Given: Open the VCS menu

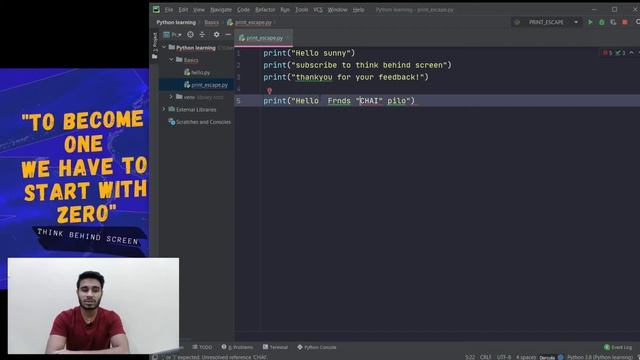Looking at the screenshot, I should click(318, 9).
